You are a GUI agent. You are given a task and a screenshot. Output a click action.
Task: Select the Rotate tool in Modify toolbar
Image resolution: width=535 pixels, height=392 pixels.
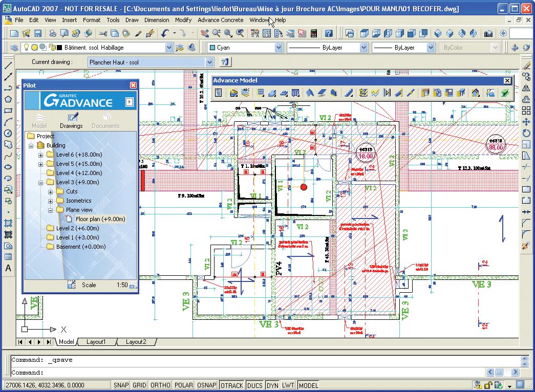(526, 133)
